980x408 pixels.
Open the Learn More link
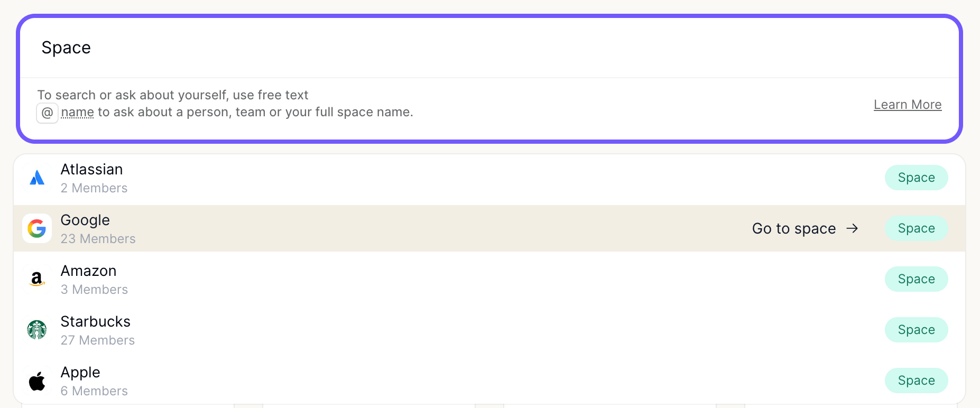click(x=908, y=105)
